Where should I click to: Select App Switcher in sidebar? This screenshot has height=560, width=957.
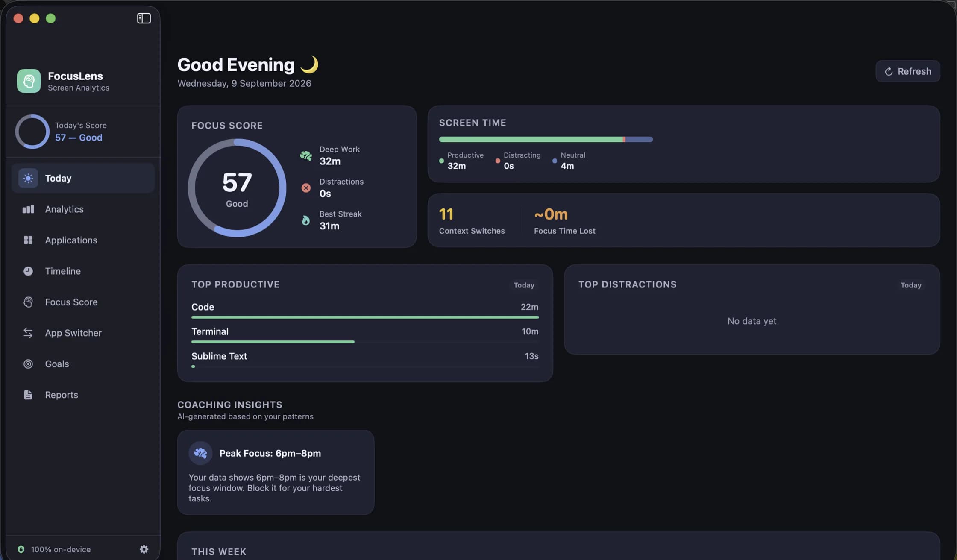tap(83, 333)
